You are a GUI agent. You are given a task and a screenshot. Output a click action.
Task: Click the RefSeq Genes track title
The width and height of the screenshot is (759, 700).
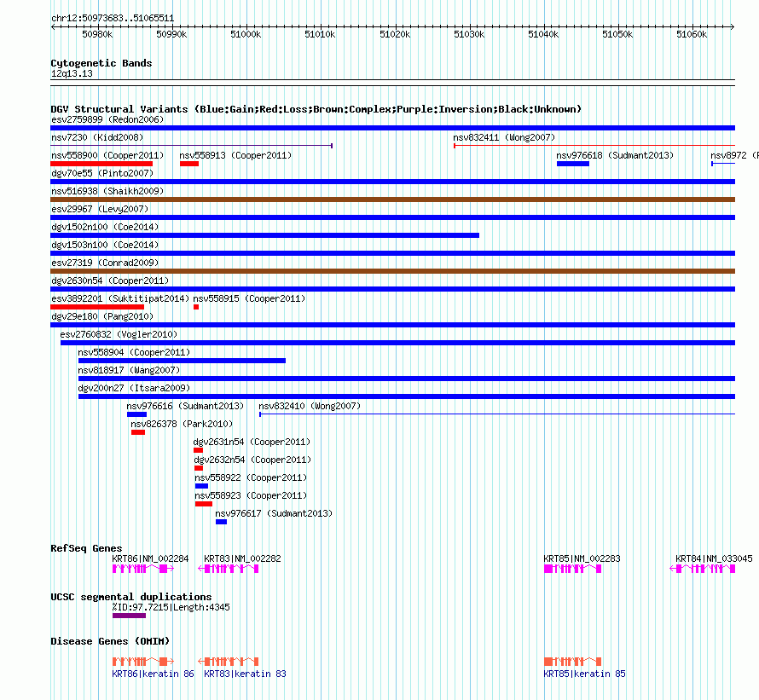pos(86,548)
